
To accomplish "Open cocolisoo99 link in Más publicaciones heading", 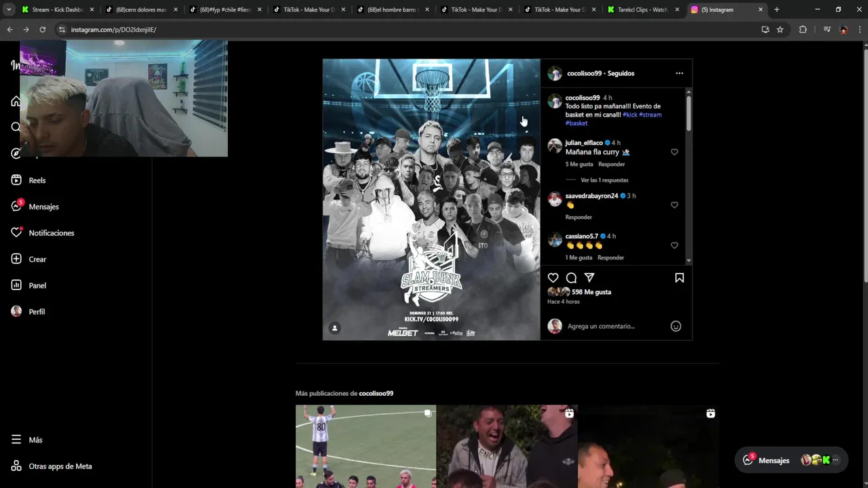I will tap(376, 393).
